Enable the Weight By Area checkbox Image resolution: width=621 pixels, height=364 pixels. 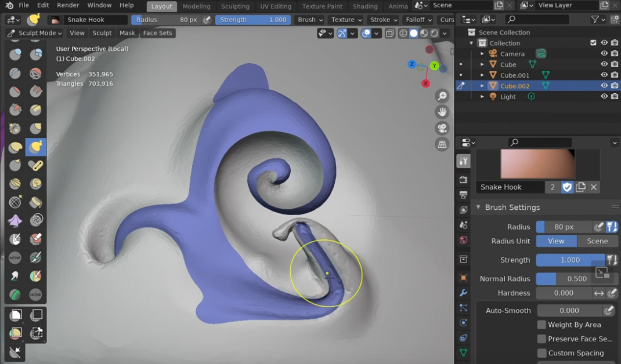coord(541,325)
